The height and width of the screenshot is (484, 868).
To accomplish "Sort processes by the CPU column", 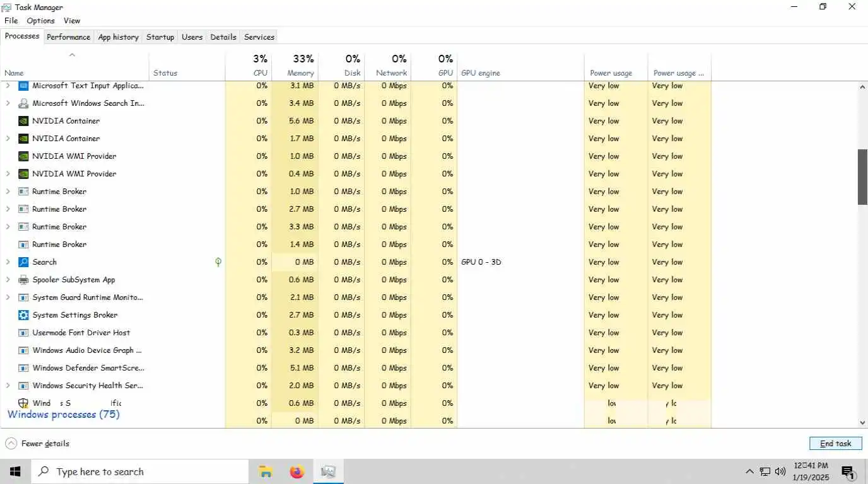I will coord(249,66).
